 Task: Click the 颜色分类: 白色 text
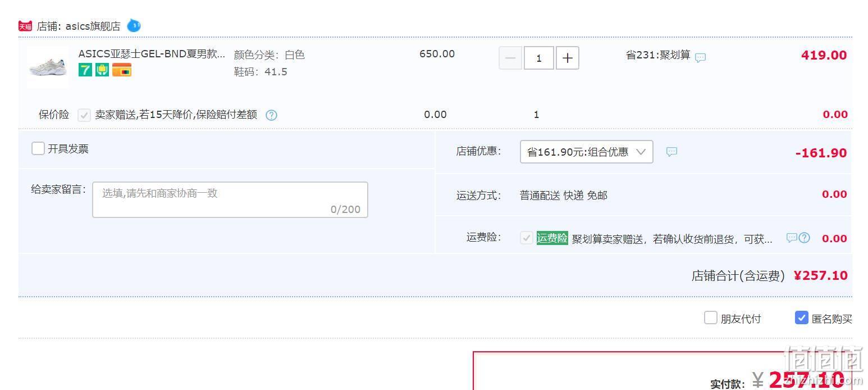[x=269, y=55]
